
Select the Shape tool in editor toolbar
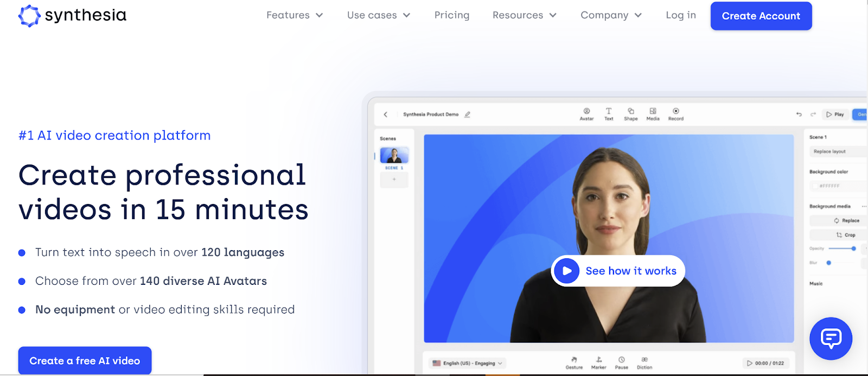[631, 114]
